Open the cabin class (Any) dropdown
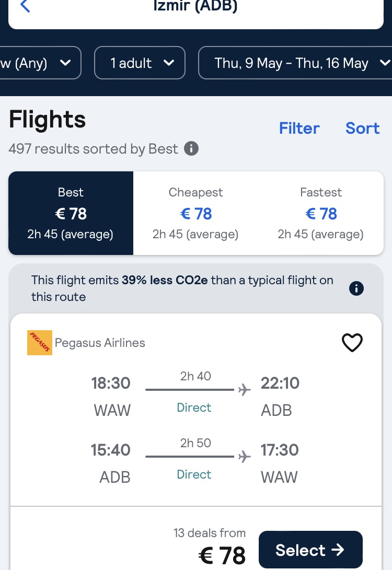The height and width of the screenshot is (570, 392). pos(39,63)
